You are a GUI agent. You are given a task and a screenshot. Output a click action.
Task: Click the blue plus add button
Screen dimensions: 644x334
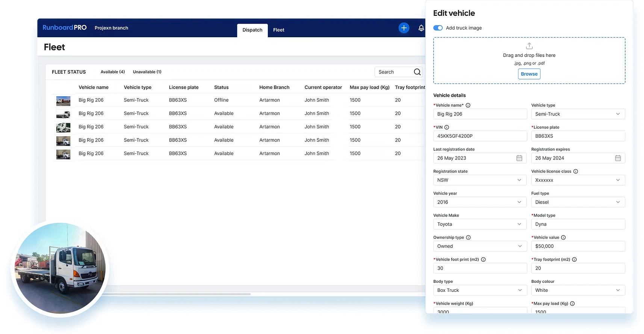click(404, 28)
